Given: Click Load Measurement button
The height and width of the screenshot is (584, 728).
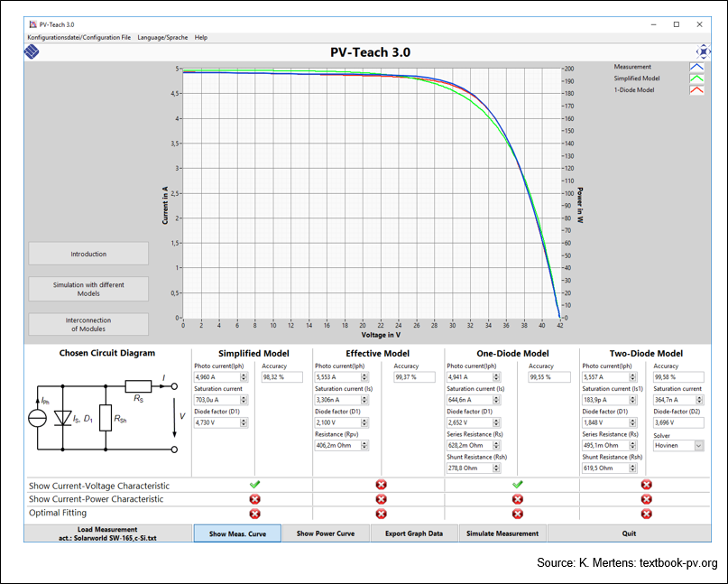Looking at the screenshot, I should (x=107, y=533).
